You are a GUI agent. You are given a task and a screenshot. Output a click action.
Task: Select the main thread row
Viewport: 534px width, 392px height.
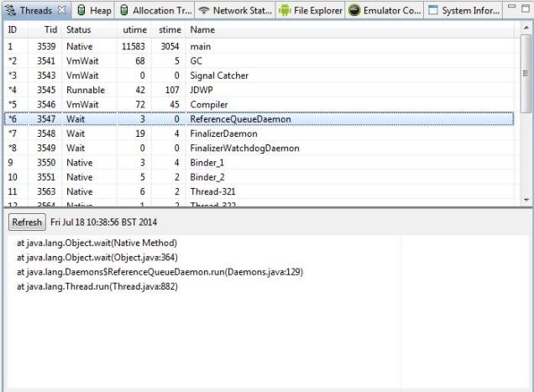point(259,46)
